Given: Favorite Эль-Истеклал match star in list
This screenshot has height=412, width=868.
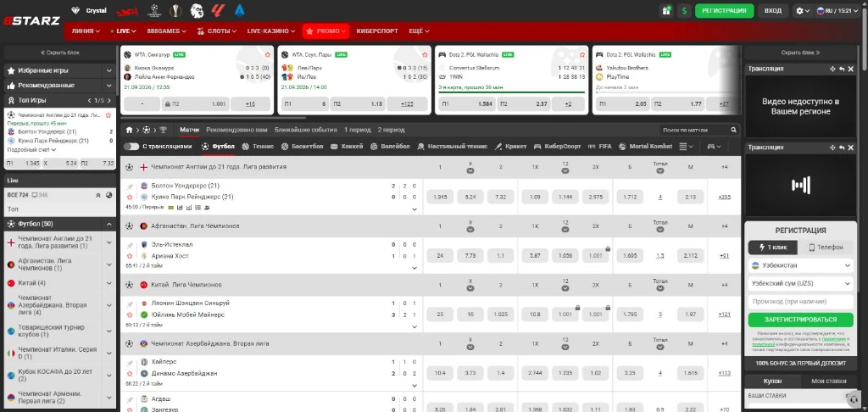Looking at the screenshot, I should click(x=130, y=256).
